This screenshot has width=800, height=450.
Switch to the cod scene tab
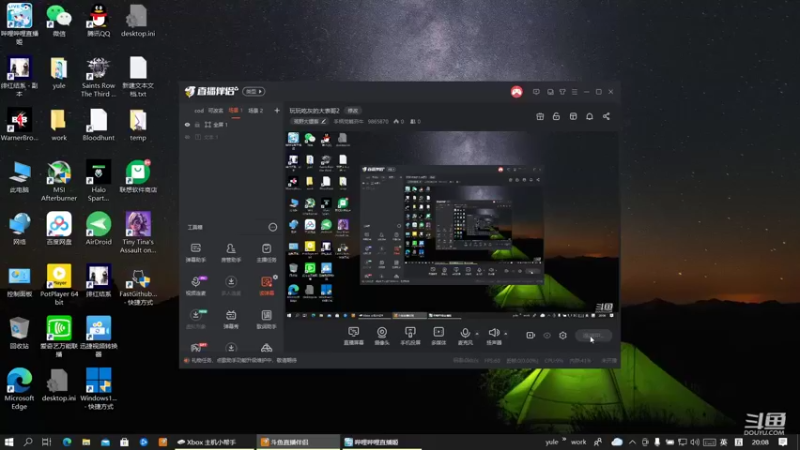click(199, 110)
